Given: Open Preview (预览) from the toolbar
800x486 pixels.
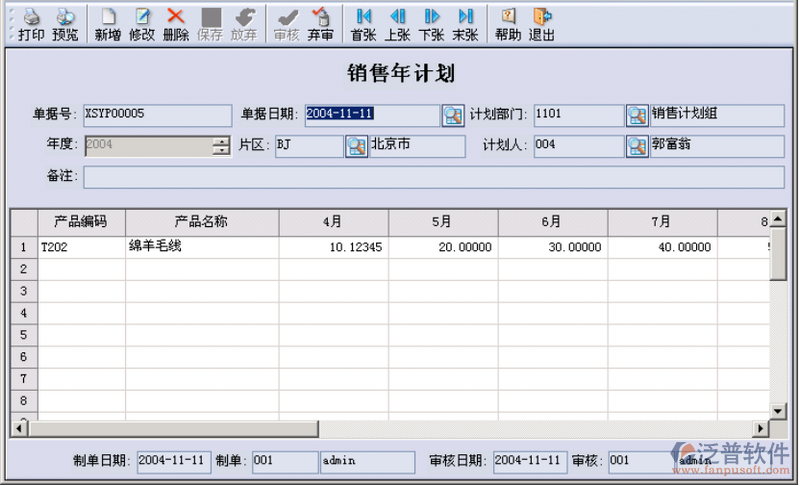Looking at the screenshot, I should [x=65, y=24].
